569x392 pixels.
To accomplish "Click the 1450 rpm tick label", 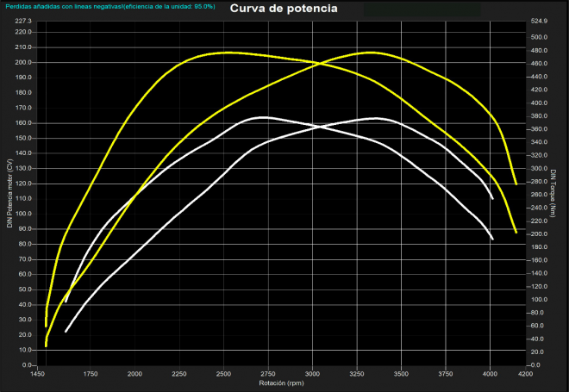I will pos(38,375).
